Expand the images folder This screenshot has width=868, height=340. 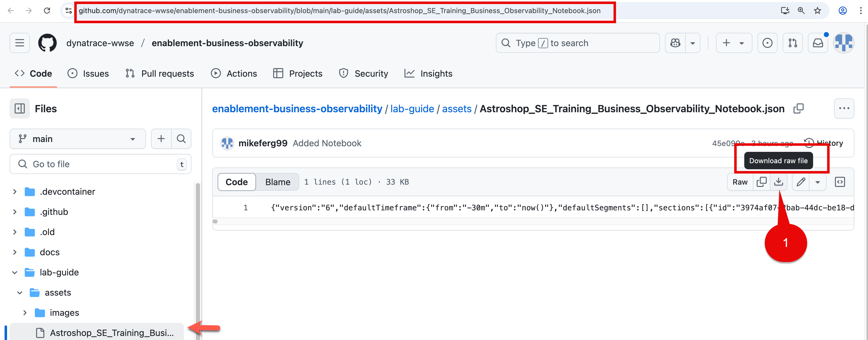click(24, 313)
